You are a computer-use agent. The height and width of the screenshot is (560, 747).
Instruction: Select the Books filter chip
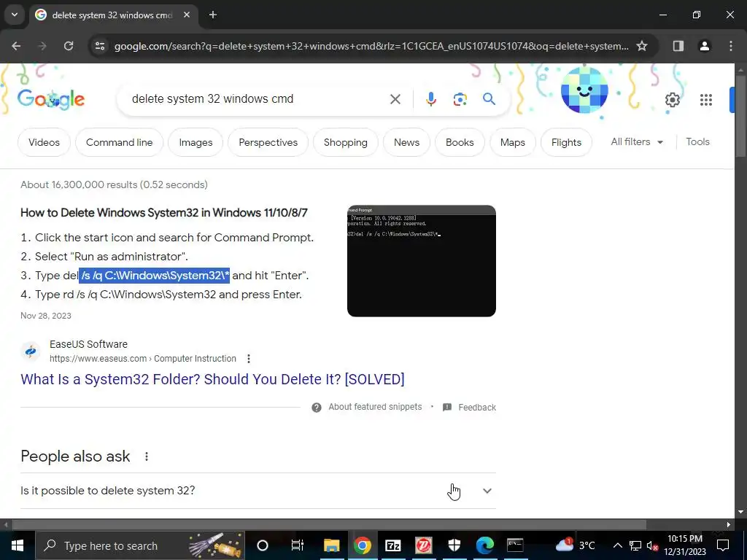point(460,142)
